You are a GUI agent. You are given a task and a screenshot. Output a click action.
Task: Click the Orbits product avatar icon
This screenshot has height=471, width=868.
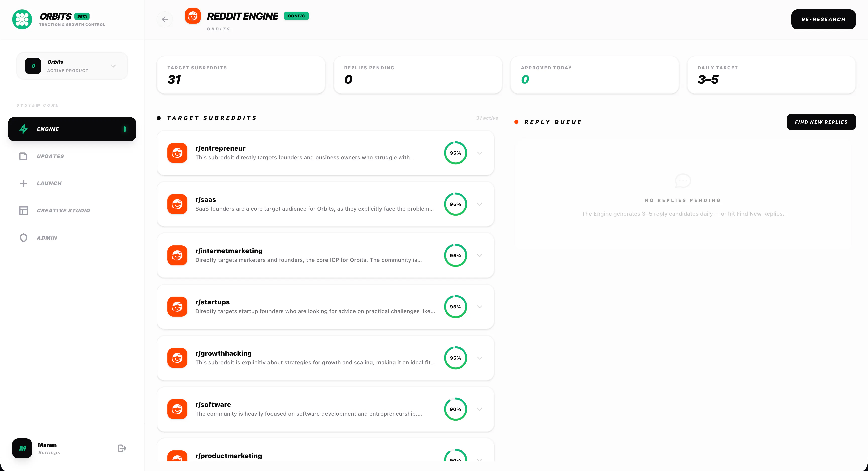click(x=33, y=66)
